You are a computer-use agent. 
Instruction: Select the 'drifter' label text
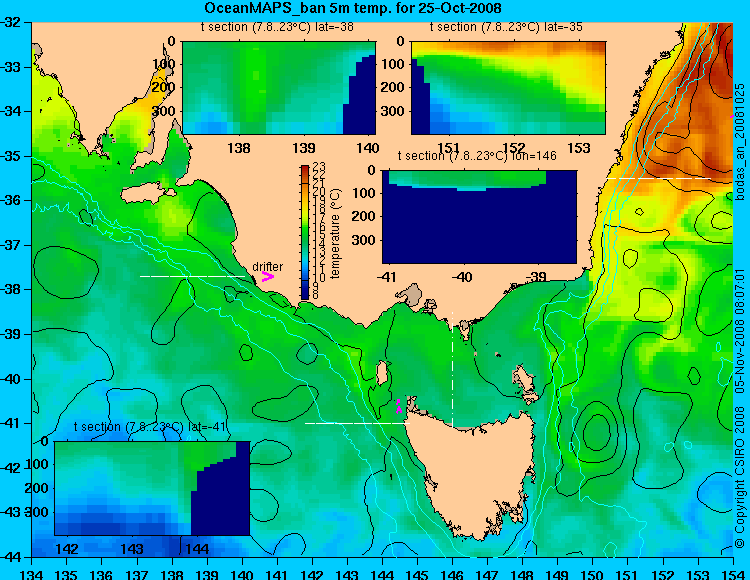click(267, 266)
